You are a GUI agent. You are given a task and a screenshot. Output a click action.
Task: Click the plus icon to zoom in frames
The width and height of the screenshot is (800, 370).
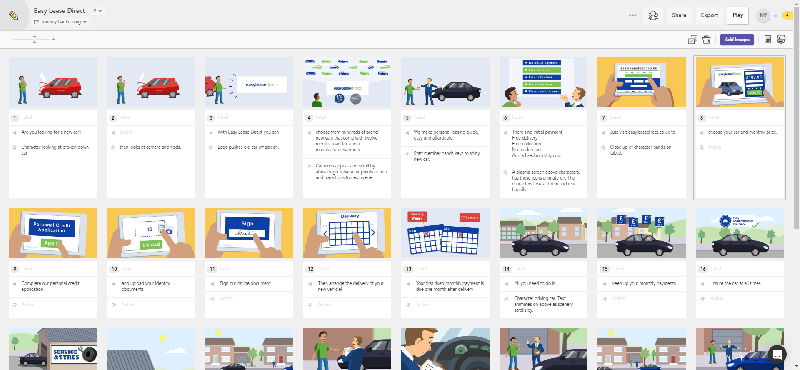[x=54, y=39]
